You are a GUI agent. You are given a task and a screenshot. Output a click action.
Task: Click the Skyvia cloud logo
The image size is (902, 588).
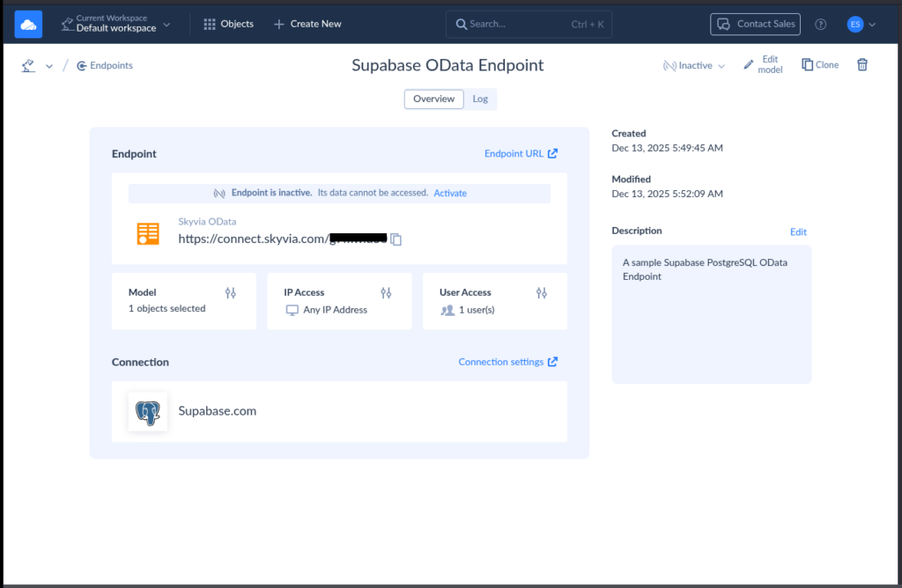click(27, 24)
